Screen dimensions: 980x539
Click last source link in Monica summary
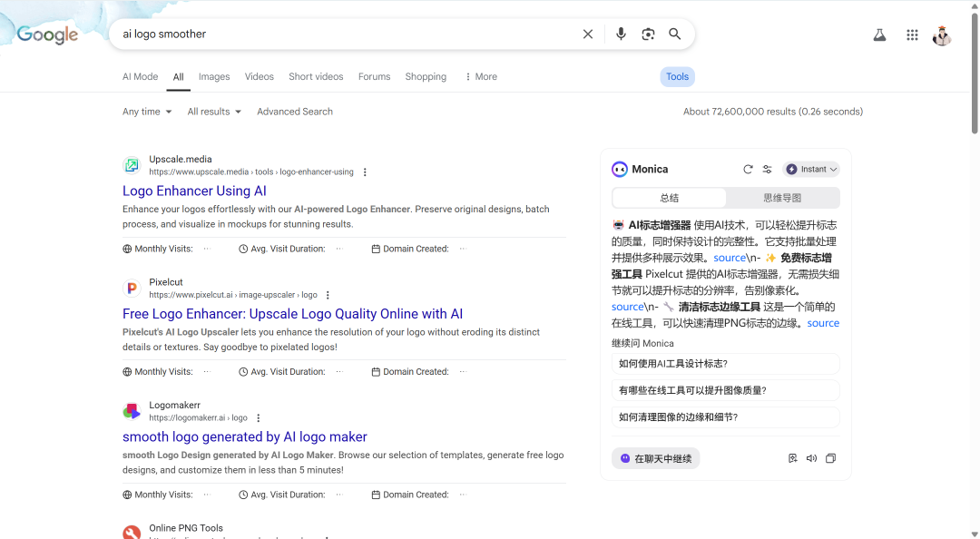pos(823,323)
